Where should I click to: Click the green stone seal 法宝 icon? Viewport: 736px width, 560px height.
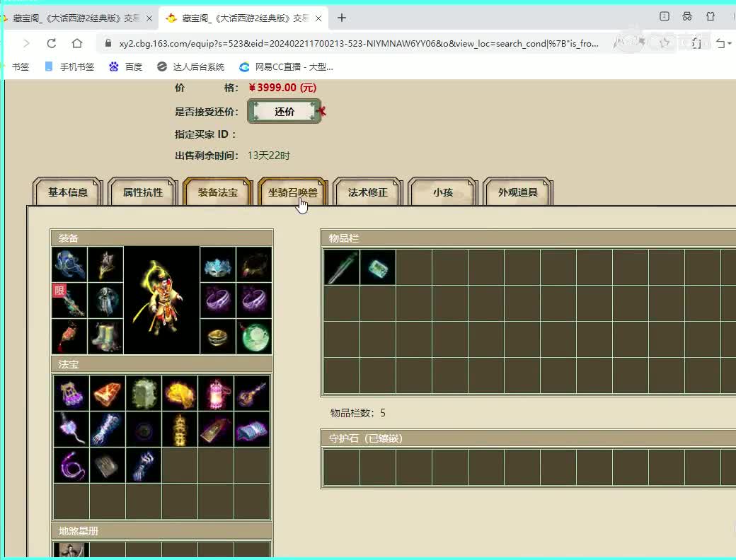pyautogui.click(x=144, y=393)
